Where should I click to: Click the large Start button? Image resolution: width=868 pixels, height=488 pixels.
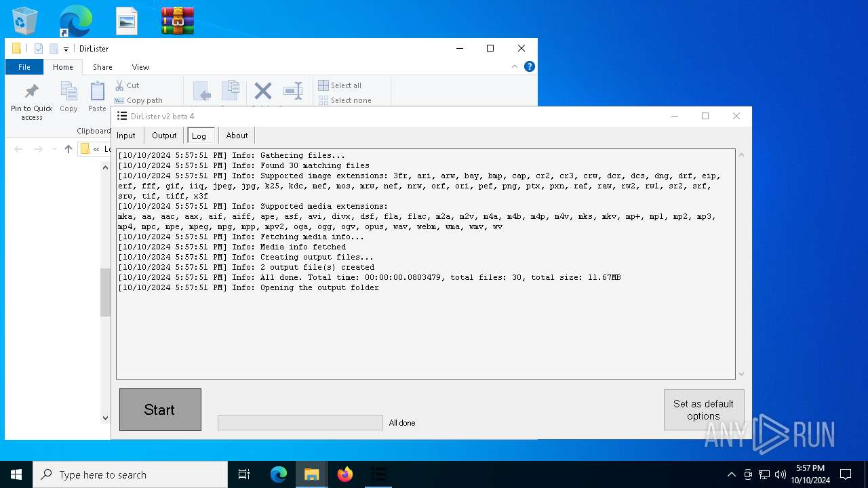click(160, 409)
